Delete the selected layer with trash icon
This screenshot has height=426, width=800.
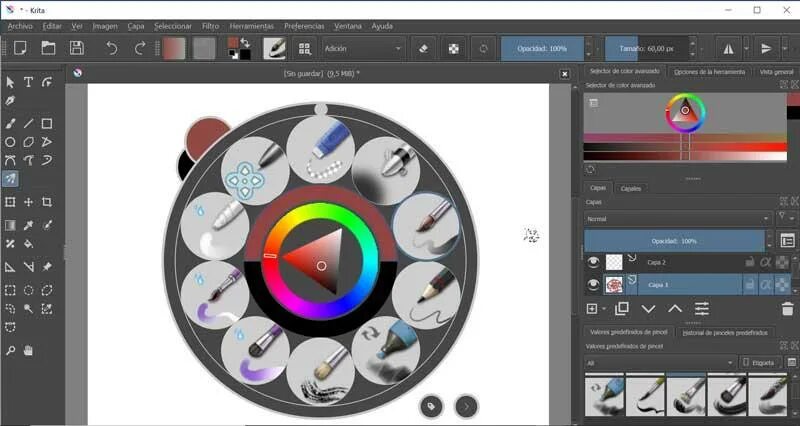click(x=787, y=309)
